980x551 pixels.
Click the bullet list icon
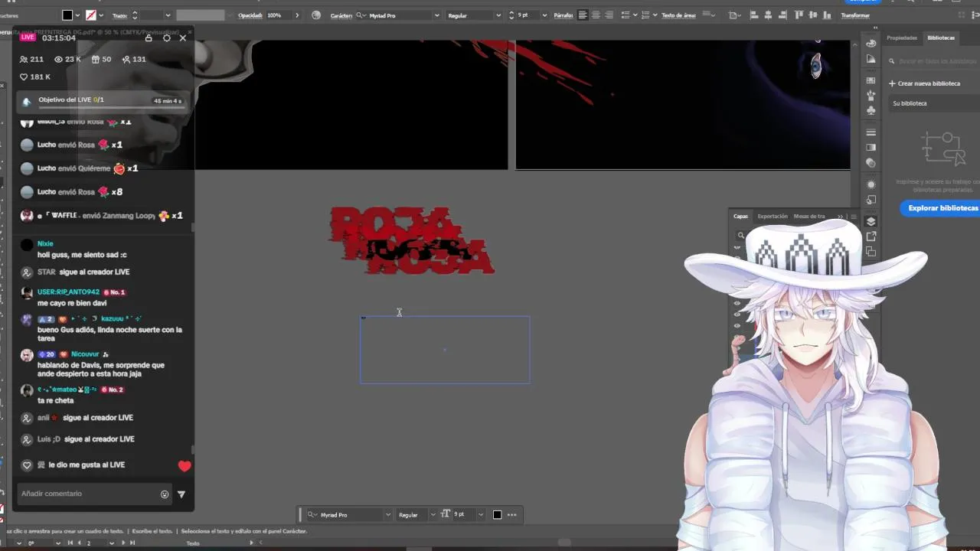click(626, 15)
